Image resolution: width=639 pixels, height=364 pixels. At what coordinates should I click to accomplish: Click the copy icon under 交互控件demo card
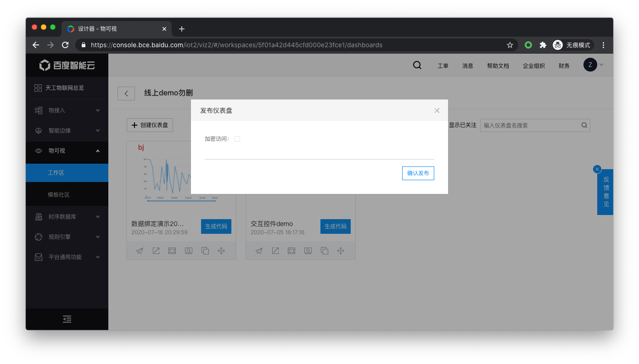[325, 251]
